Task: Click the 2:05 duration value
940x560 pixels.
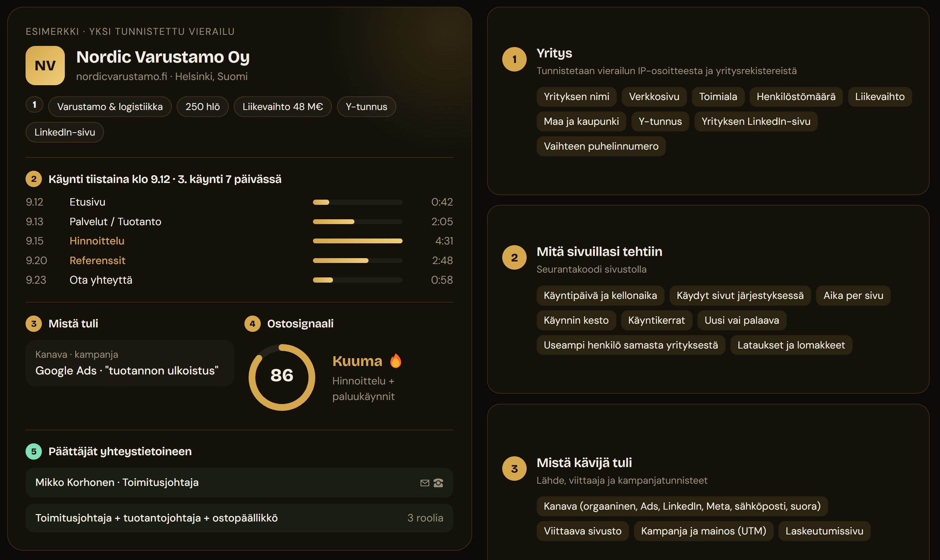Action: (442, 222)
